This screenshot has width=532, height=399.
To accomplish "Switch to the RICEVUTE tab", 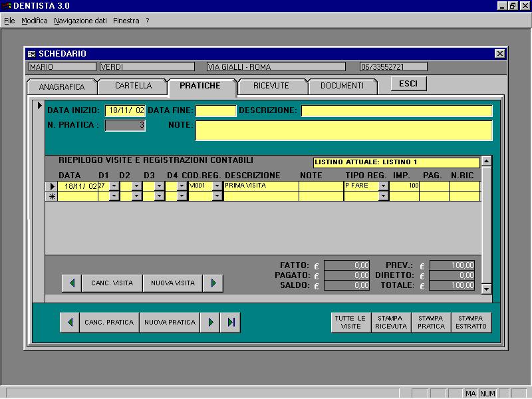I will click(271, 86).
